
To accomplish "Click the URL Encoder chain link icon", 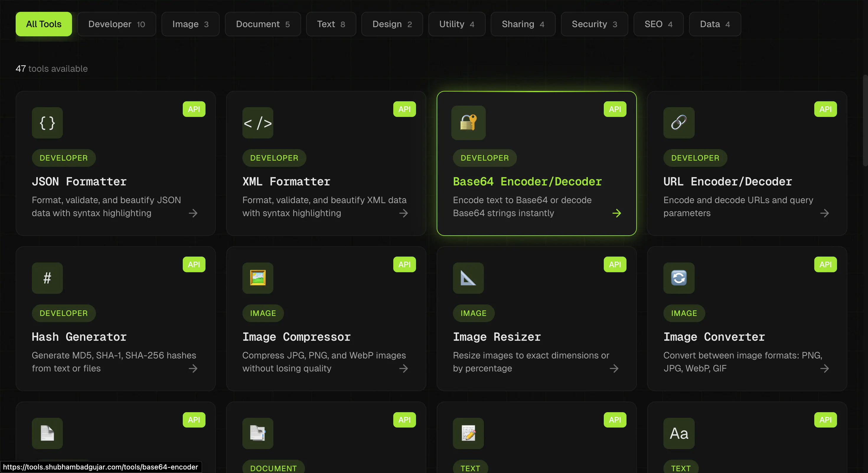I will click(679, 123).
